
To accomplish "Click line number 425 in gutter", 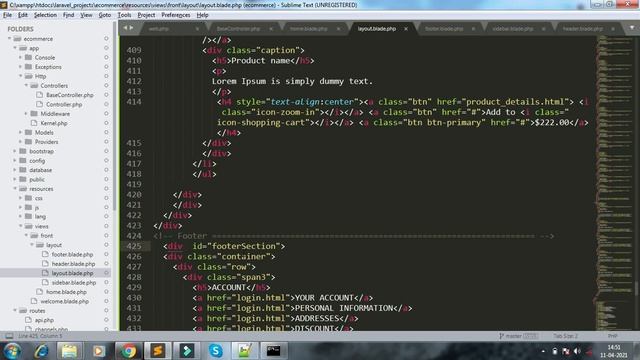I will pyautogui.click(x=134, y=246).
